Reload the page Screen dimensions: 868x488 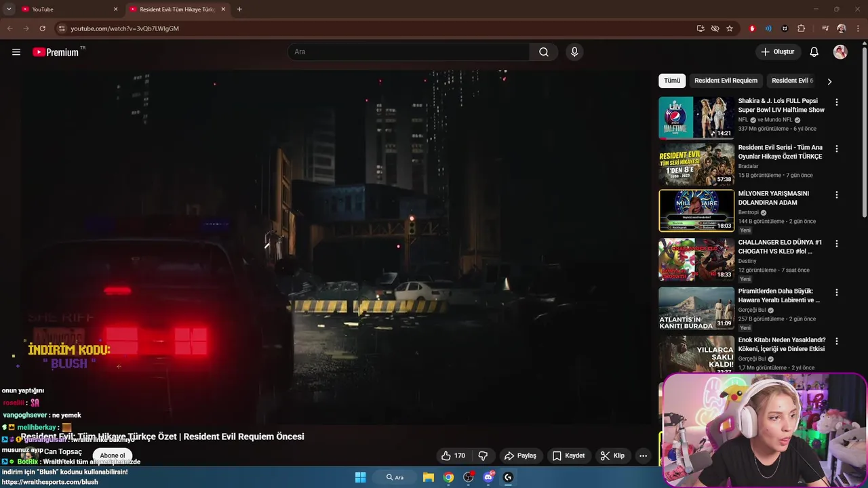point(42,28)
